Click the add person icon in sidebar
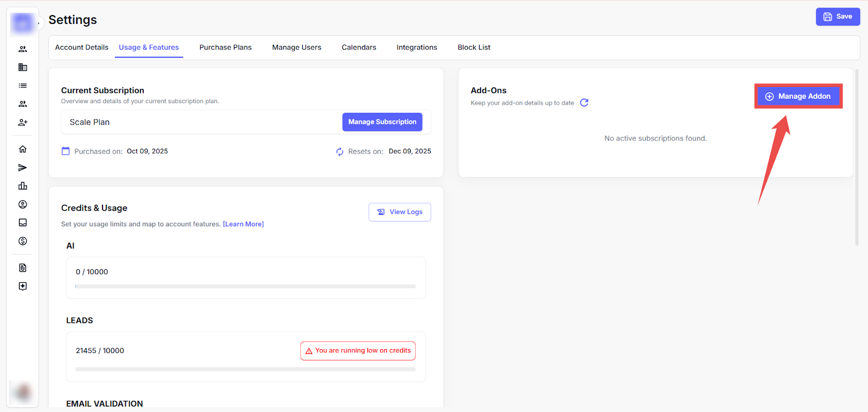Image resolution: width=868 pixels, height=412 pixels. (23, 123)
